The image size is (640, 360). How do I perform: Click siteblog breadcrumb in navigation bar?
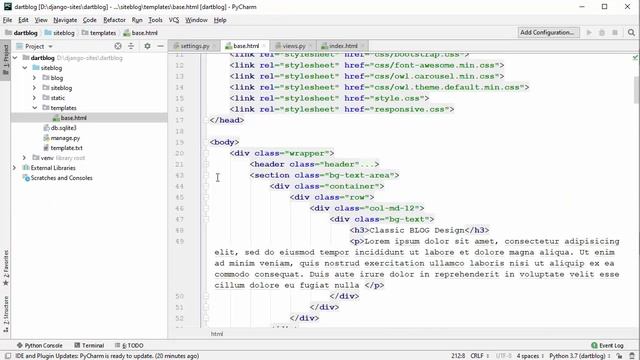point(60,33)
